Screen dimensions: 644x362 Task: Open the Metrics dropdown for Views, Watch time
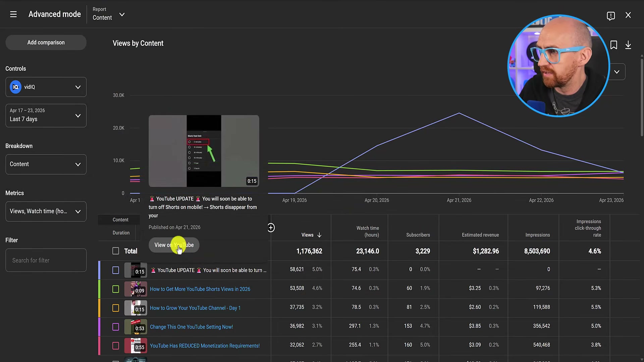tap(46, 212)
